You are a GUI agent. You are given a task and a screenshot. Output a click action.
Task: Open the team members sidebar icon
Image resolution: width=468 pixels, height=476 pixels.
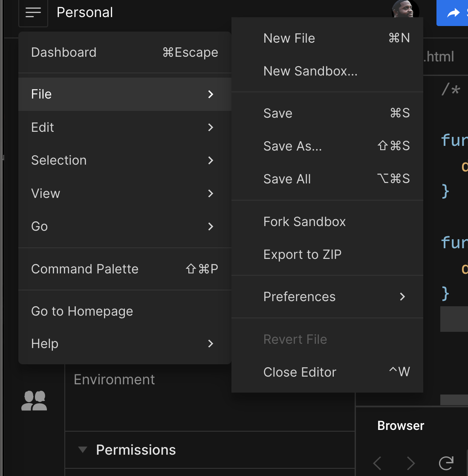click(x=34, y=401)
